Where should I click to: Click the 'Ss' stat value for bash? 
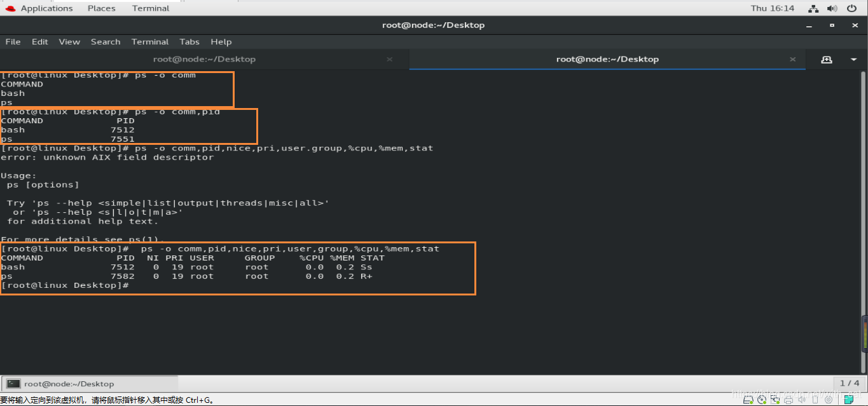click(x=366, y=267)
